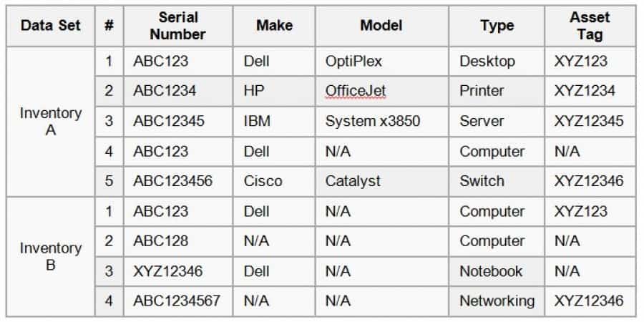Click the Server type cell
This screenshot has width=644, height=322.
(x=481, y=122)
